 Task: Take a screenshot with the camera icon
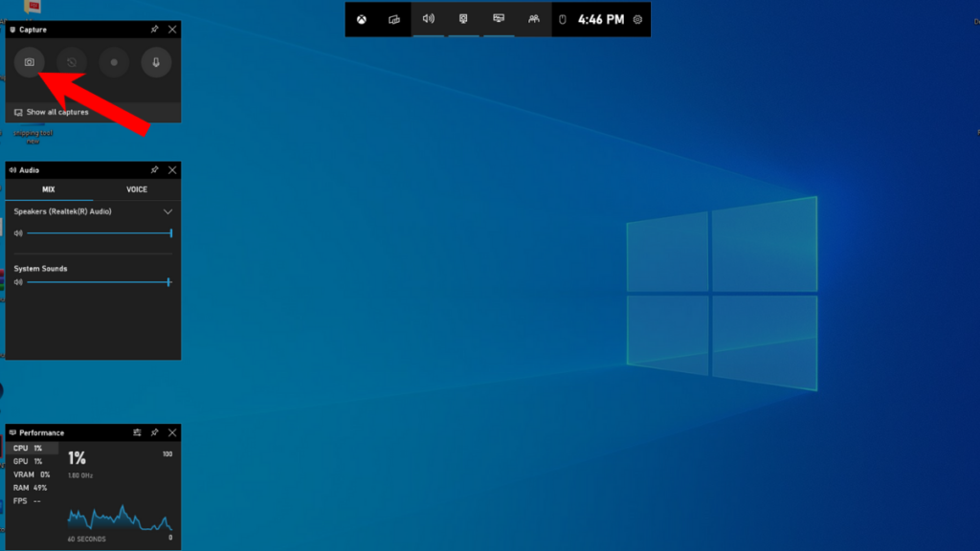(30, 62)
